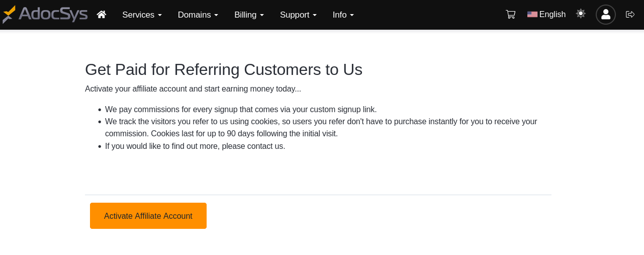Open the user profile avatar
Image resolution: width=644 pixels, height=255 pixels.
605,15
